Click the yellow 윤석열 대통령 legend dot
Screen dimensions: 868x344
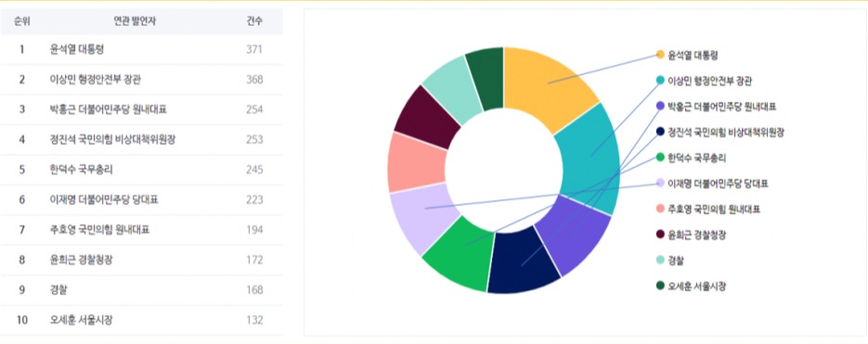pos(660,54)
